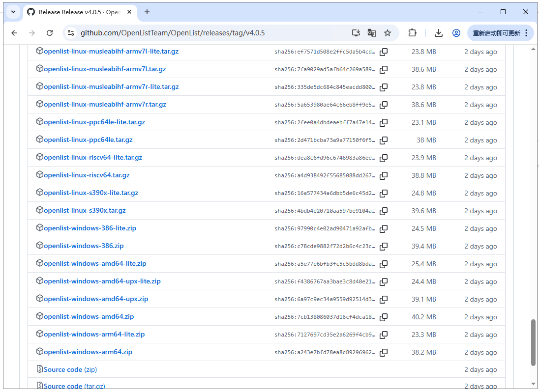
Task: Copy SHA256 of openlist-windows-amd64-upx-lite.zip
Action: (x=384, y=281)
